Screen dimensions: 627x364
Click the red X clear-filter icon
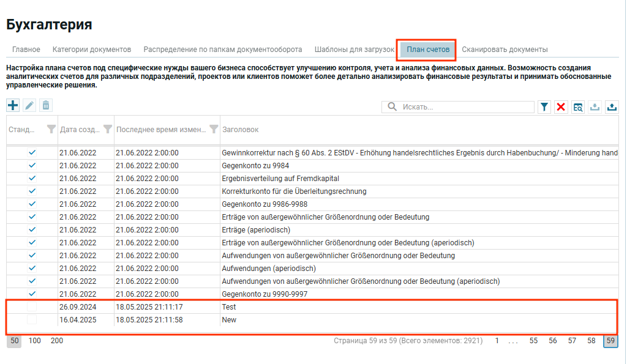(x=561, y=107)
